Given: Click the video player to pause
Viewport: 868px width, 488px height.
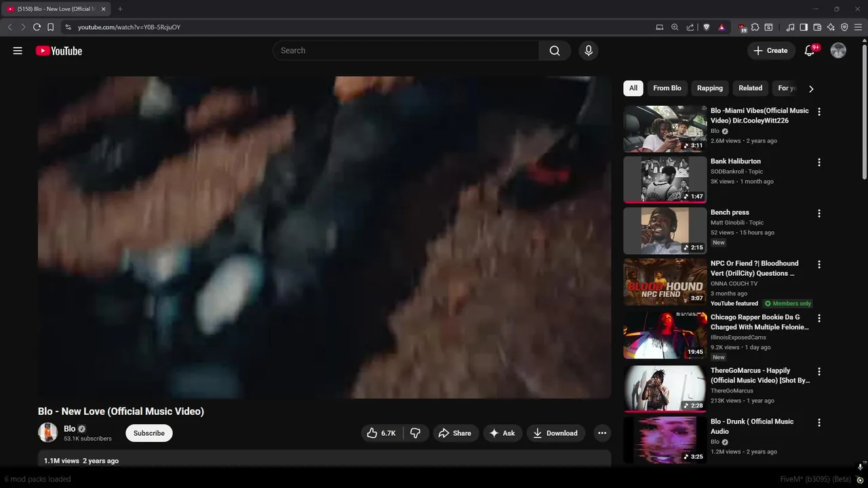Looking at the screenshot, I should [324, 237].
